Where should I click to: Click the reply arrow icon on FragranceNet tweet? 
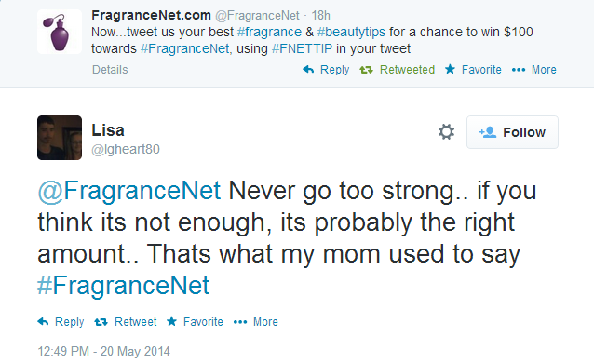point(308,69)
